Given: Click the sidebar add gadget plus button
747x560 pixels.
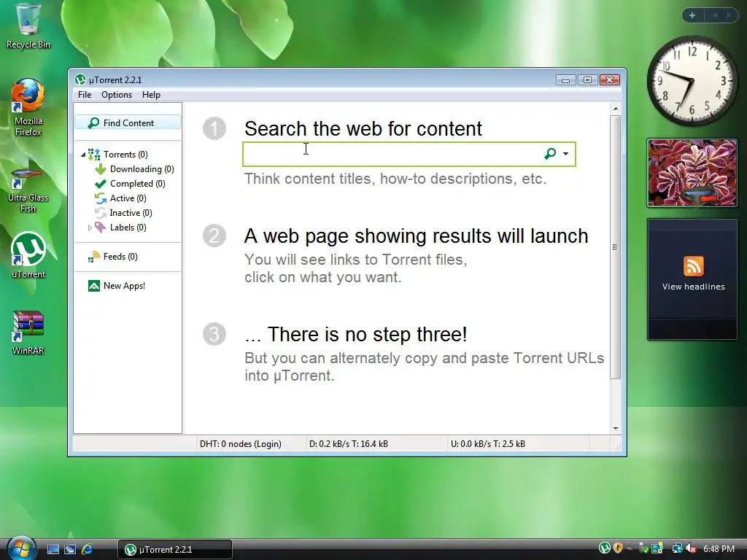Looking at the screenshot, I should [692, 15].
